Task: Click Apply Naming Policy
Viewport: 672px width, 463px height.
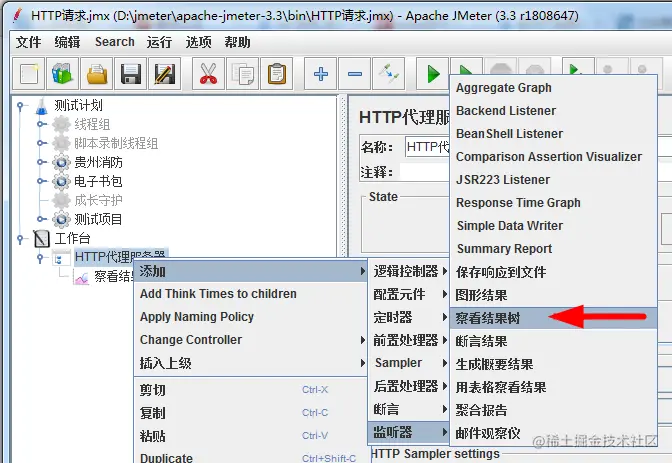Action: 251,317
